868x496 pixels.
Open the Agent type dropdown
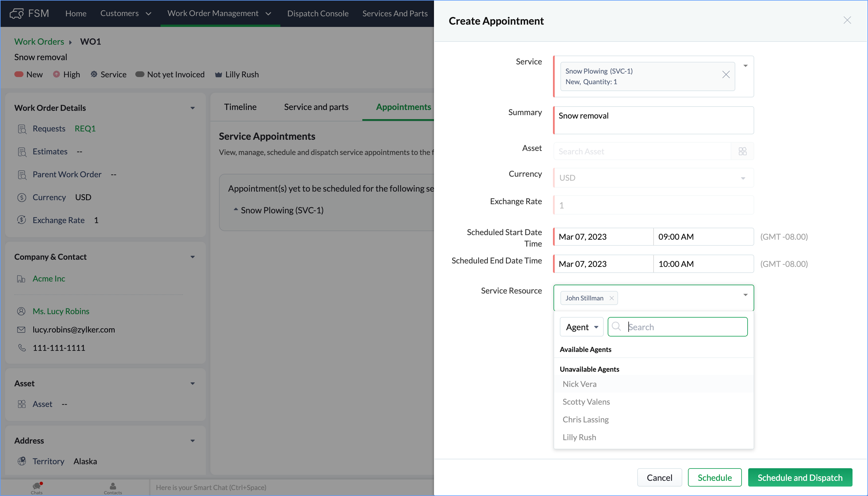(581, 327)
